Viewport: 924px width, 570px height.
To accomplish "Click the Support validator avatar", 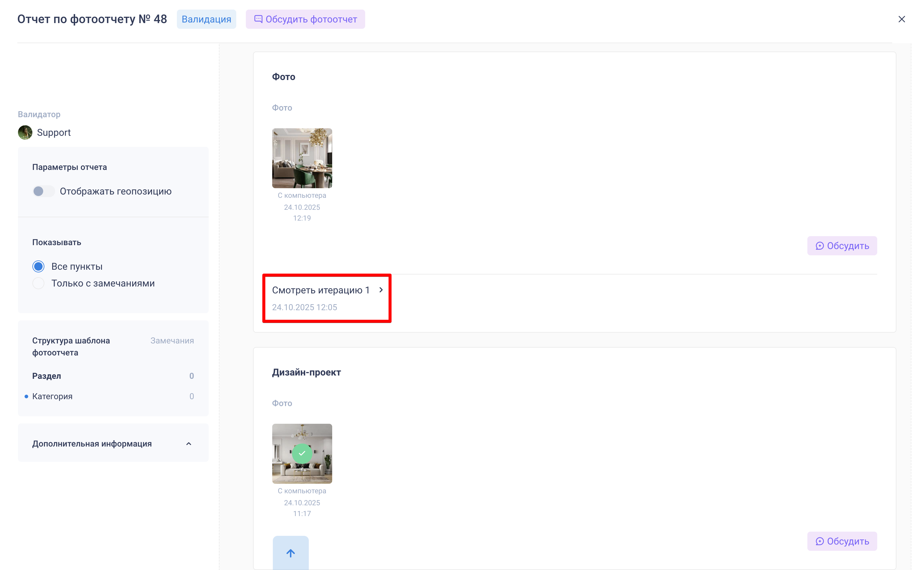I will (x=25, y=132).
